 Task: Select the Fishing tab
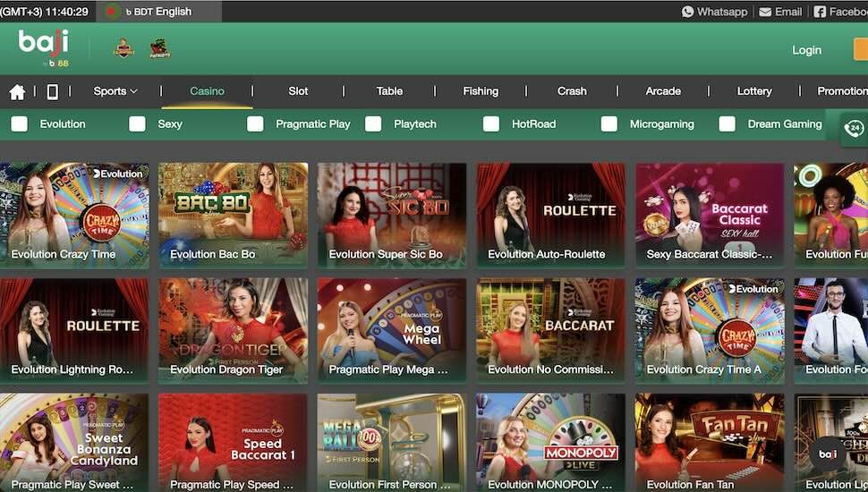coord(481,91)
